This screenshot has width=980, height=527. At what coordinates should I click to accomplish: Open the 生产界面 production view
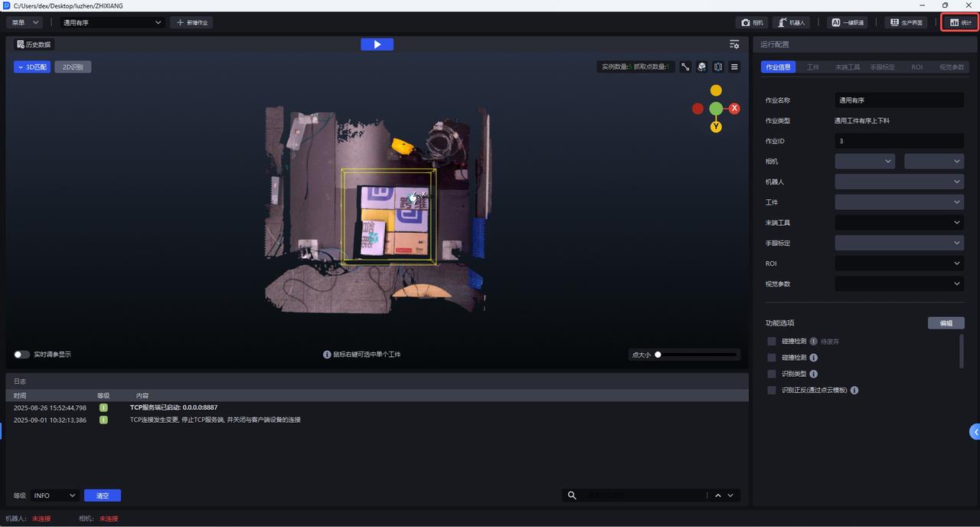pyautogui.click(x=906, y=23)
